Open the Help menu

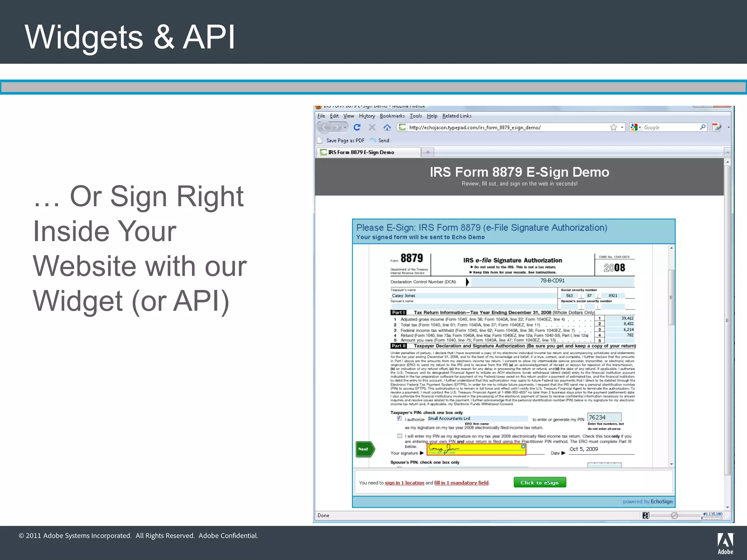[x=432, y=116]
